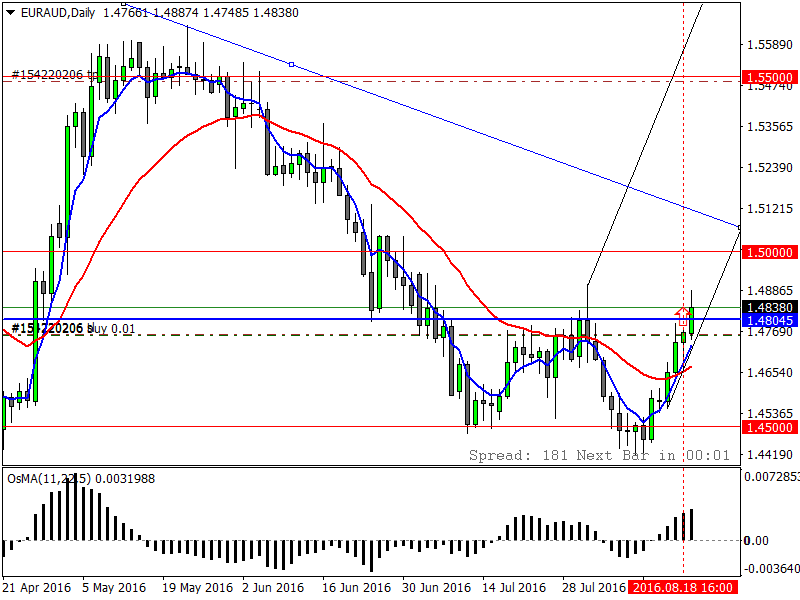This screenshot has height=600, width=800.
Task: Click the current price 1.48380 label
Action: (x=770, y=307)
